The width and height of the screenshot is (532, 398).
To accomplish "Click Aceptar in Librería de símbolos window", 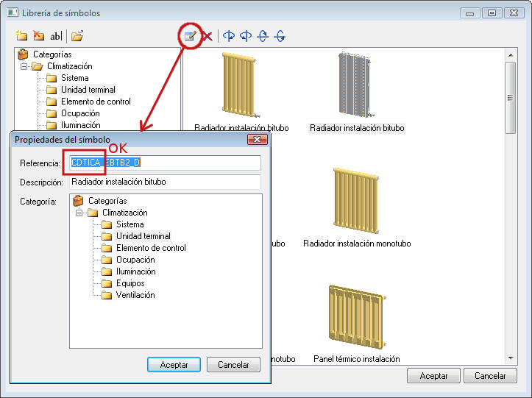I will 433,376.
